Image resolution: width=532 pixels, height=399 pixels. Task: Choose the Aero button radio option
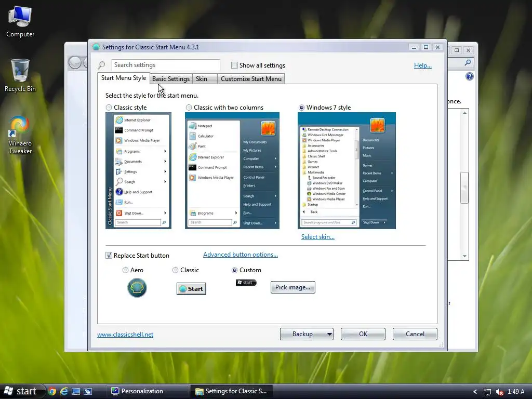point(125,270)
